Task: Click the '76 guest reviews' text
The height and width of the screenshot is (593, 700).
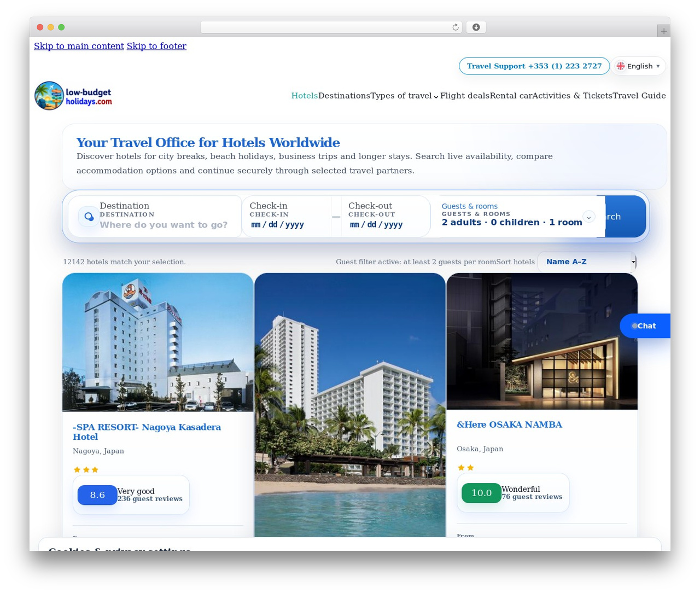Action: pos(532,497)
